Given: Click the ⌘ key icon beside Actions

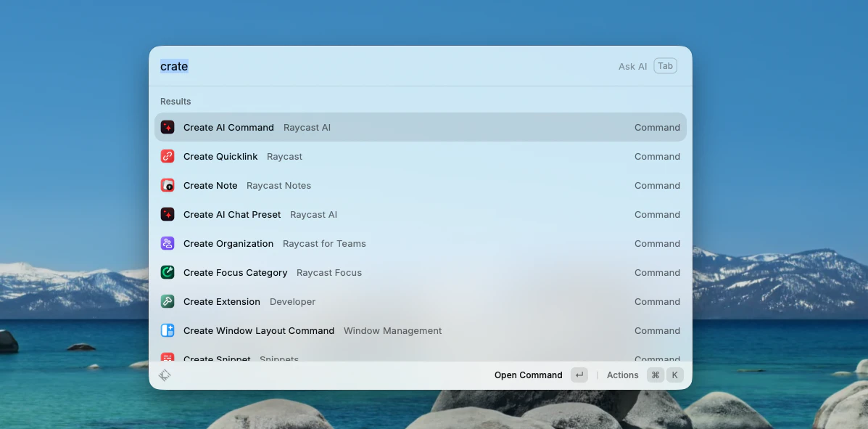Looking at the screenshot, I should pos(656,375).
